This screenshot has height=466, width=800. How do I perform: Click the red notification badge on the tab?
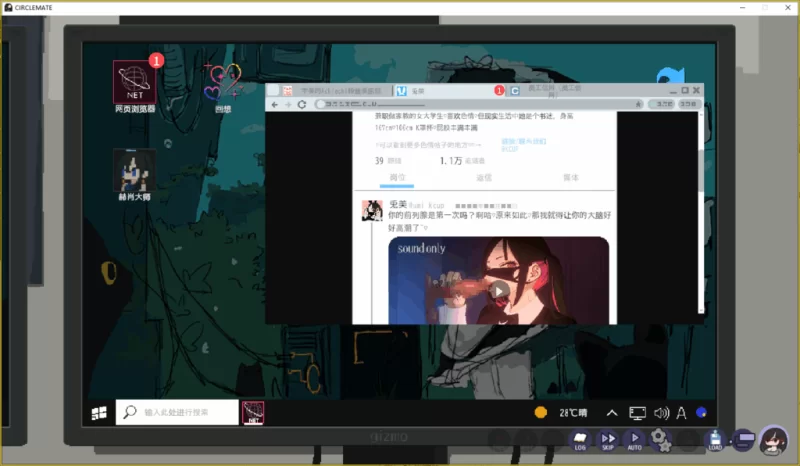[x=499, y=90]
